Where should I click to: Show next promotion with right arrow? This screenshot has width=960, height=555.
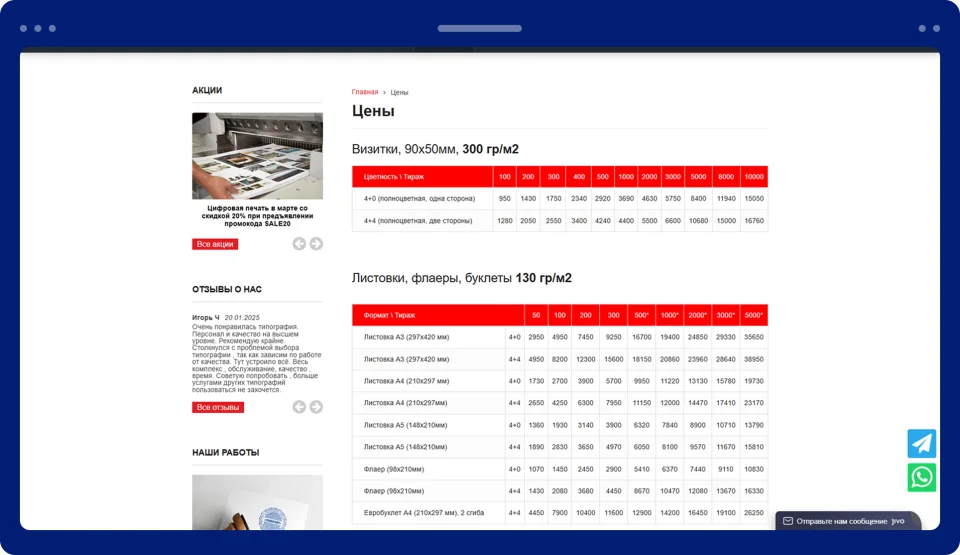click(x=316, y=244)
